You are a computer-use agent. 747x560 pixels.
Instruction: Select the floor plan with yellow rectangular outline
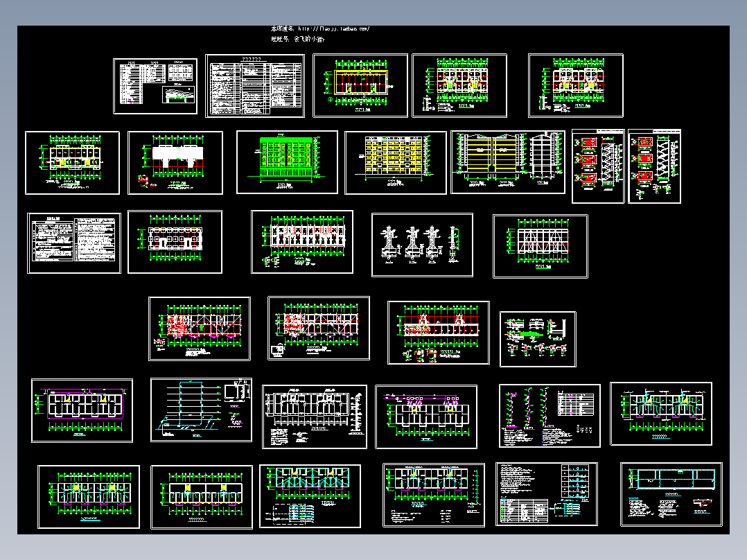point(360,85)
